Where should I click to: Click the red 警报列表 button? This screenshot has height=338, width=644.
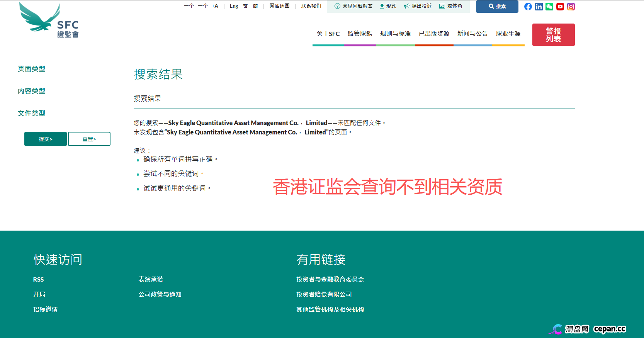click(553, 35)
